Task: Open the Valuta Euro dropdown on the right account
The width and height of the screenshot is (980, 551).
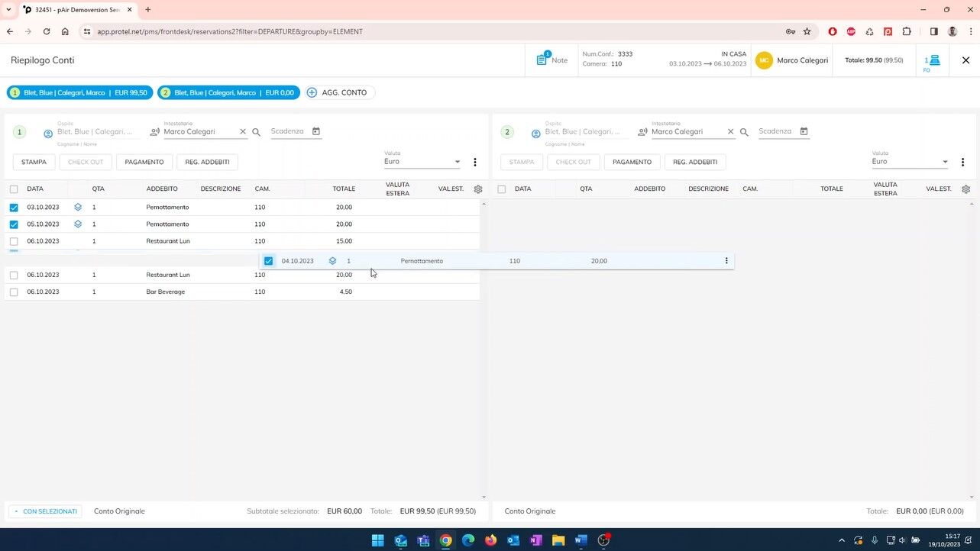Action: pyautogui.click(x=945, y=162)
